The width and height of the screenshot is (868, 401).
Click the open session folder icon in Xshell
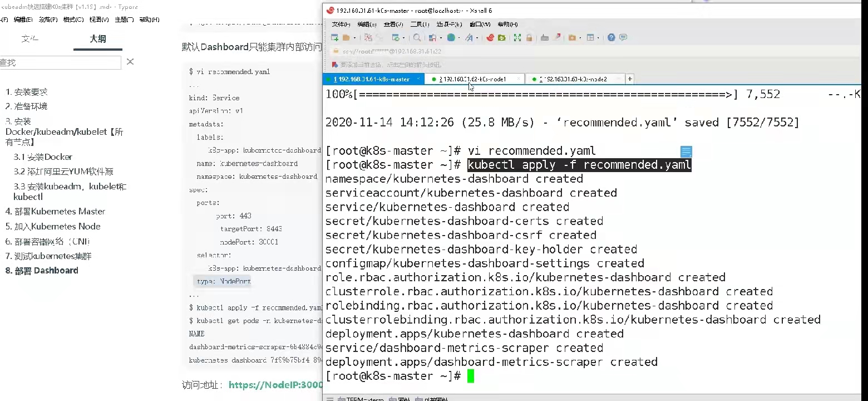(346, 38)
